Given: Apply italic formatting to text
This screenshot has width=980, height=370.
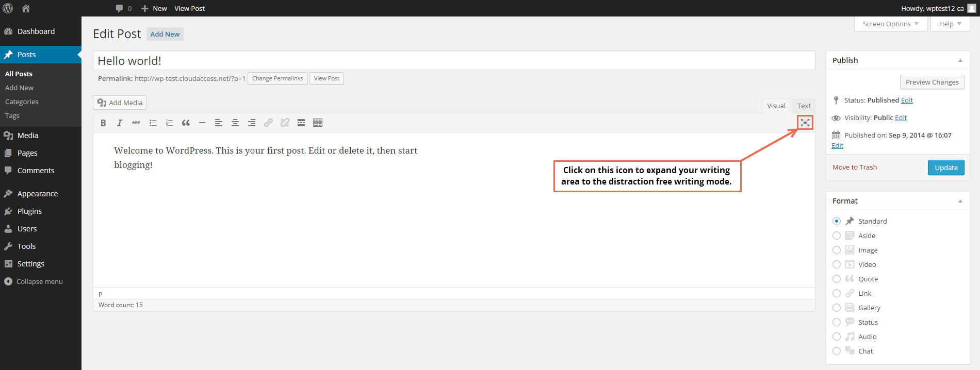Looking at the screenshot, I should click(120, 123).
